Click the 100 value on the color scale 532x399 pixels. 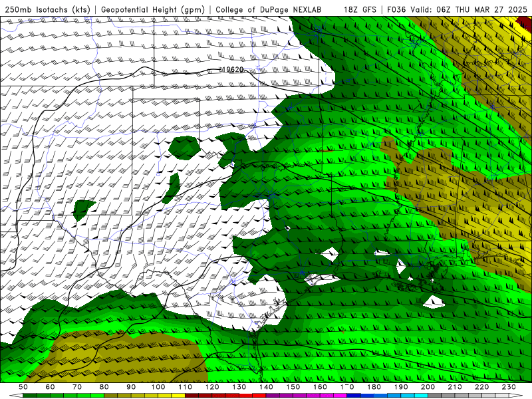tap(158, 387)
